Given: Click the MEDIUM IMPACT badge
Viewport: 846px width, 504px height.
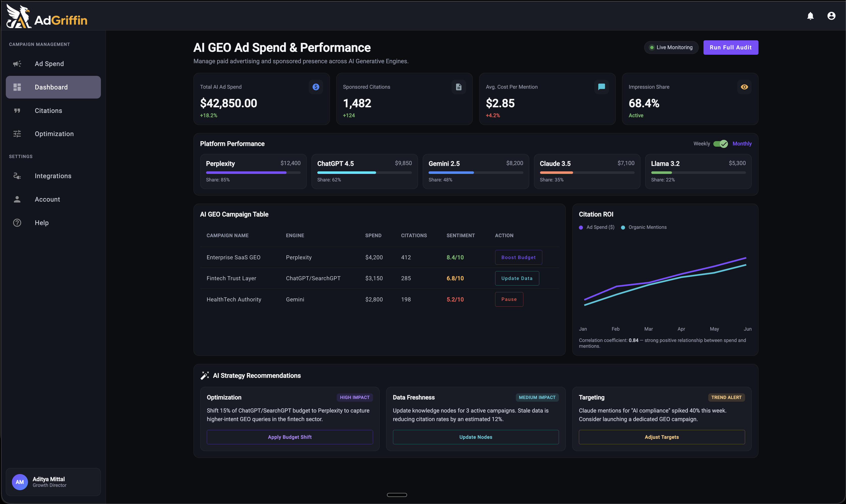Looking at the screenshot, I should [x=537, y=397].
